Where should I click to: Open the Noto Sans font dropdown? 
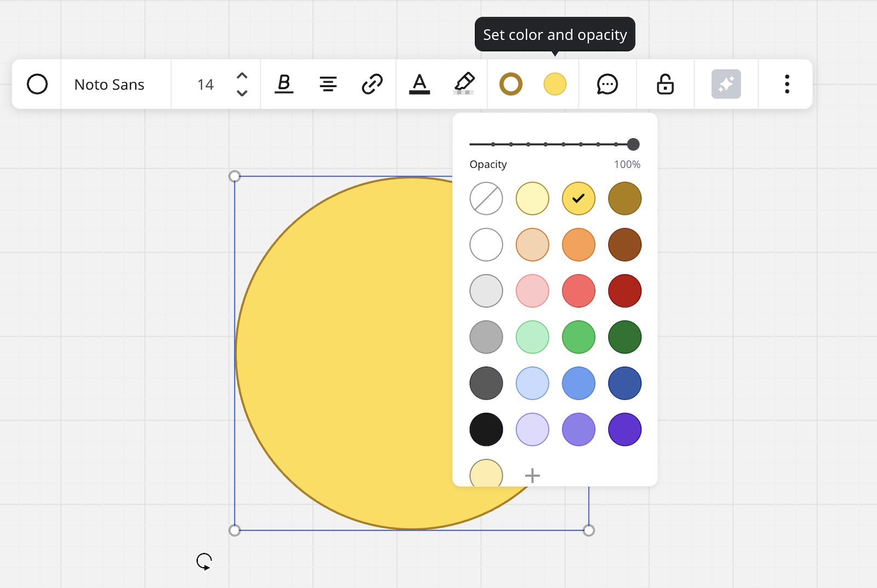[x=110, y=85]
